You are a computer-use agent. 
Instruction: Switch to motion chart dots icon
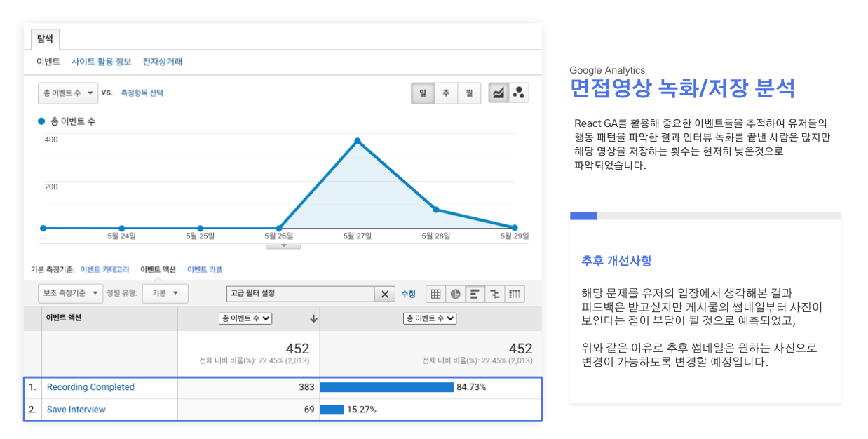(519, 93)
